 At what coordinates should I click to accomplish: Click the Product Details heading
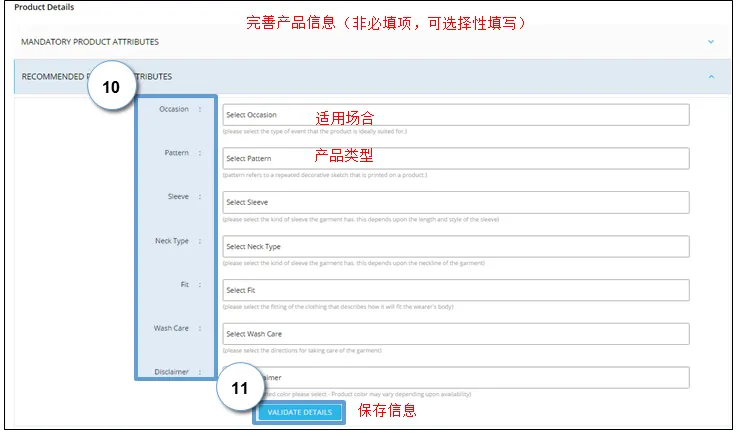44,7
